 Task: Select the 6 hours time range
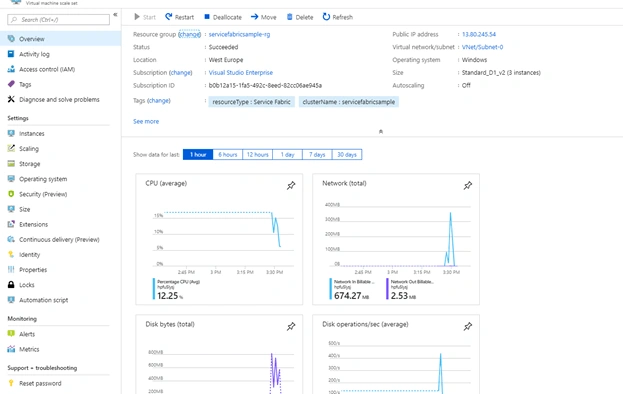coord(228,155)
